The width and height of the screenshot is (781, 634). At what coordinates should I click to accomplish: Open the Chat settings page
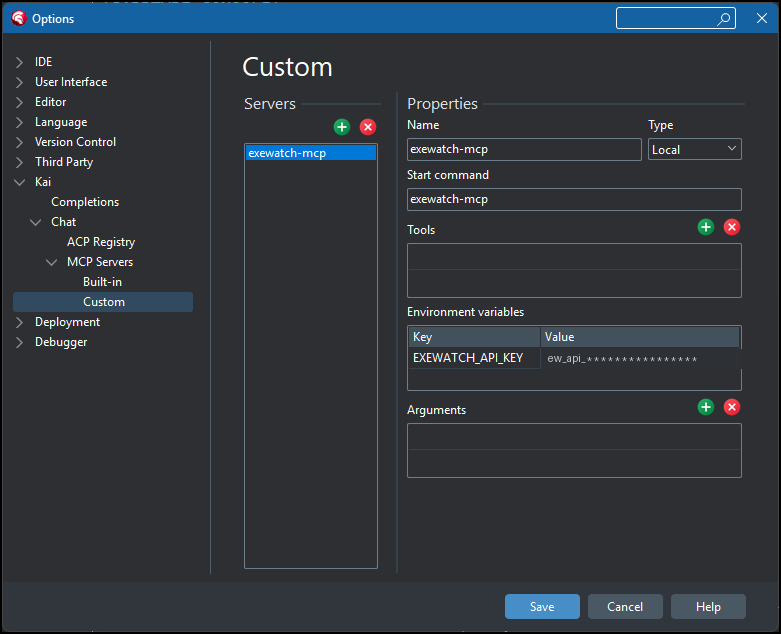[x=64, y=222]
